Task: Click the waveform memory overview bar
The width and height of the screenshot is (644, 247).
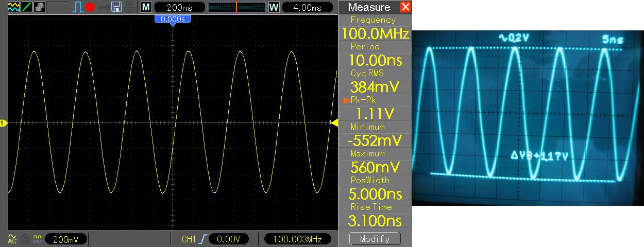Action: click(236, 7)
